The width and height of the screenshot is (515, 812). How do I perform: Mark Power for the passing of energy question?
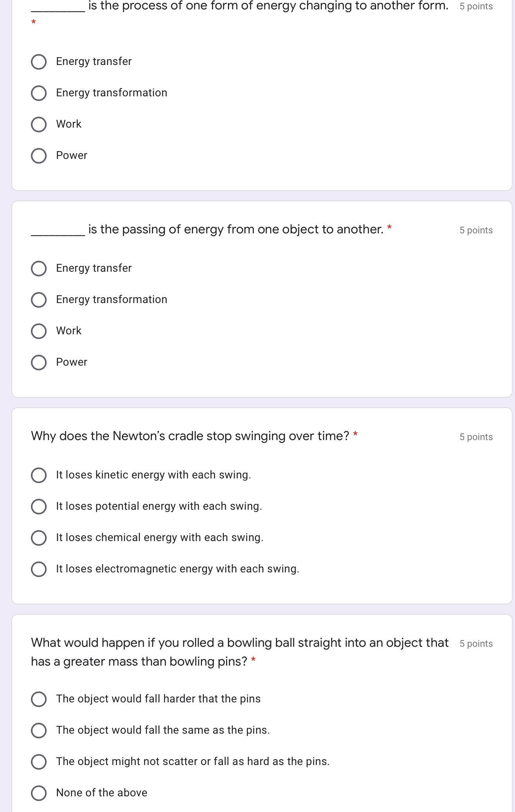pyautogui.click(x=39, y=363)
